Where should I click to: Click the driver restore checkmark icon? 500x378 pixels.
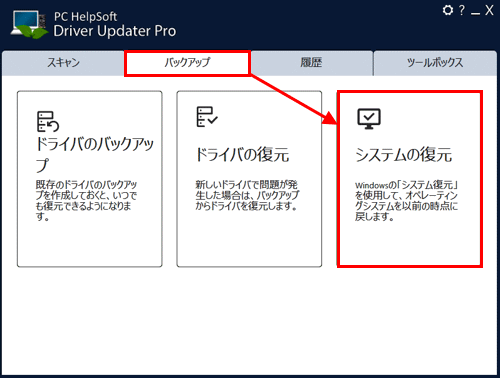pyautogui.click(x=207, y=117)
